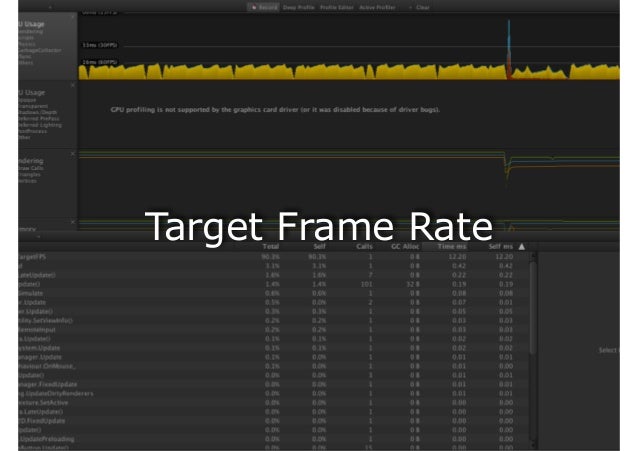Select the Simulate row
This screenshot has width=638, height=451.
(273, 293)
